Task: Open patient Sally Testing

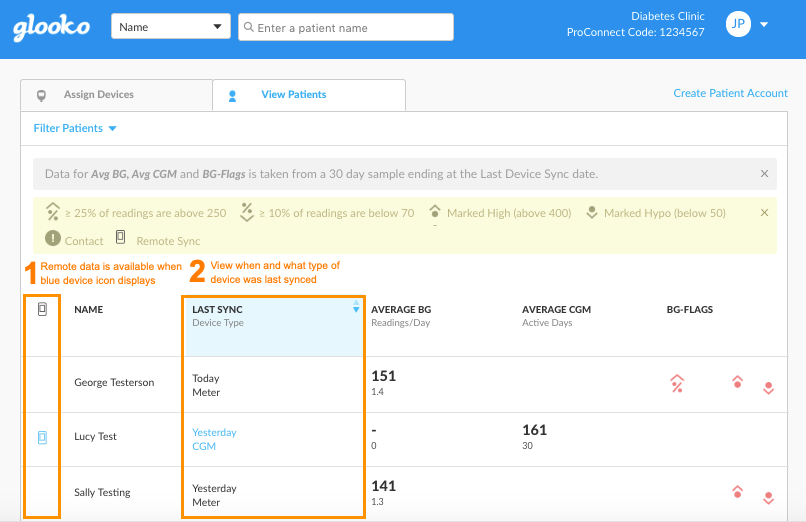Action: pyautogui.click(x=102, y=492)
